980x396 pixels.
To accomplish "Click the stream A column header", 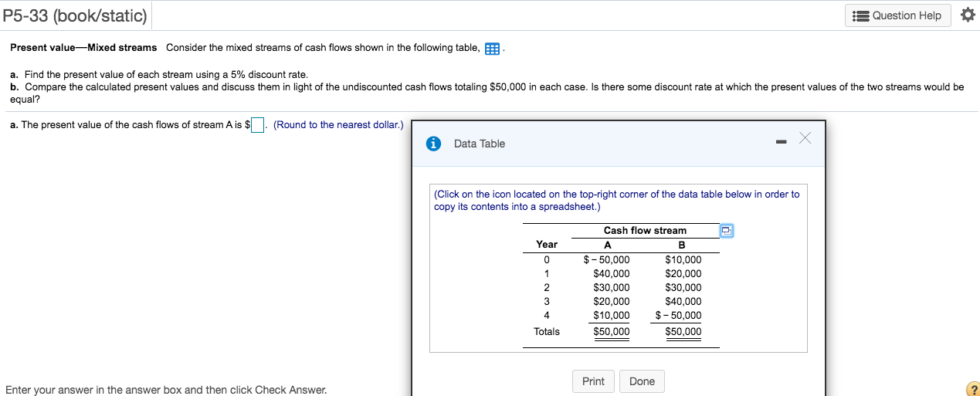I will (x=606, y=245).
